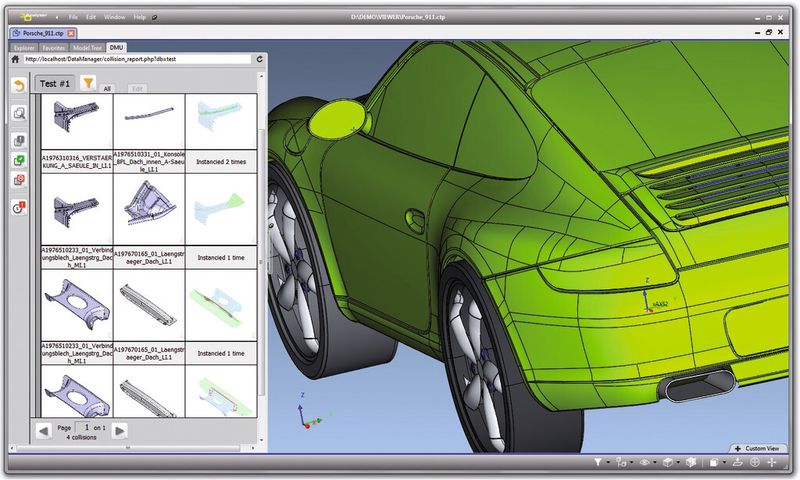Click the All filter button
The height and width of the screenshot is (480, 800).
[107, 88]
